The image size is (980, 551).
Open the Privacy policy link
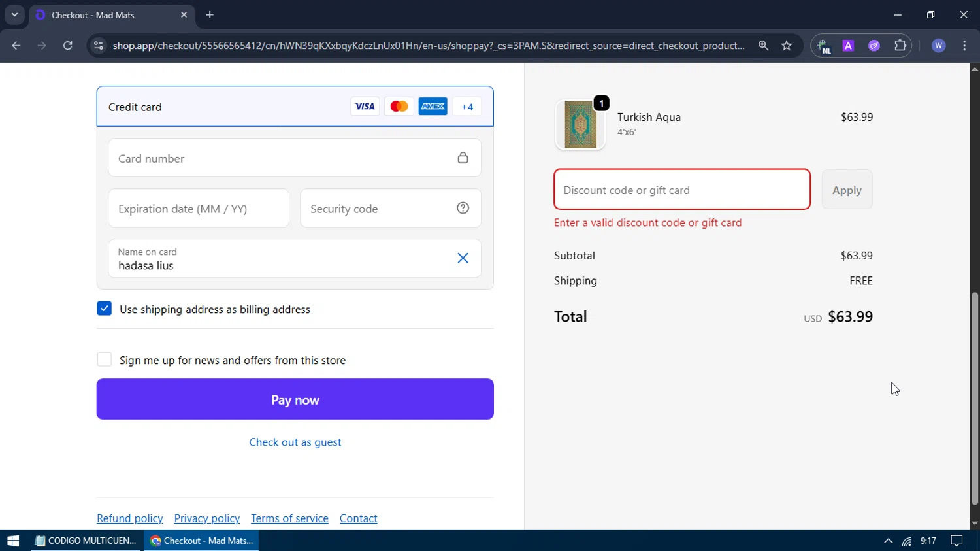pyautogui.click(x=207, y=518)
